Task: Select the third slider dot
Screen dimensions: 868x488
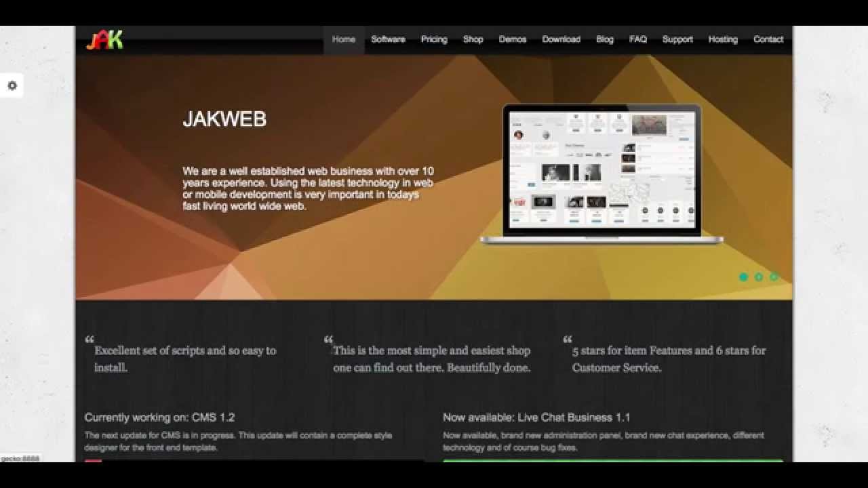Action: (773, 277)
